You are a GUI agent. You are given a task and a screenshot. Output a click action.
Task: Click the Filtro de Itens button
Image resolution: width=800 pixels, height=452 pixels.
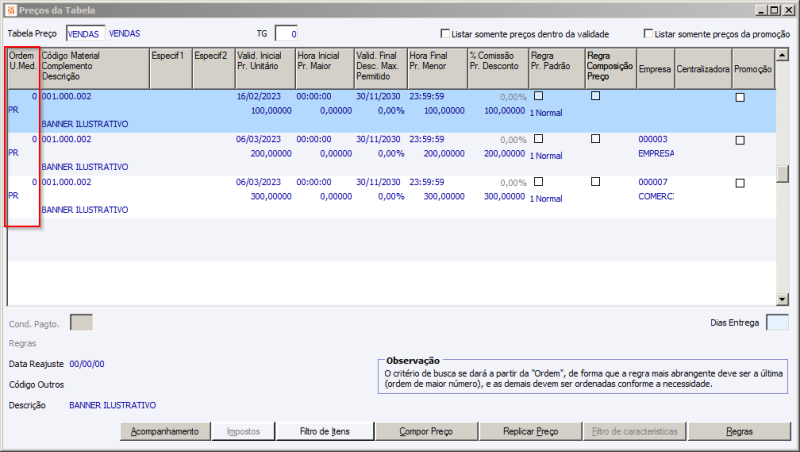click(325, 431)
